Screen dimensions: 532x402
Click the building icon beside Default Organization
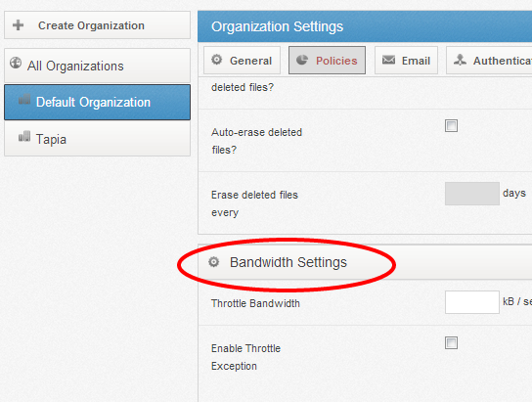coord(24,100)
